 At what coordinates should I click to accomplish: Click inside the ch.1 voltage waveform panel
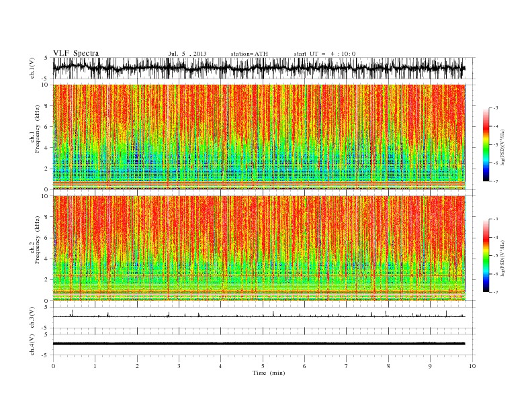pyautogui.click(x=264, y=68)
